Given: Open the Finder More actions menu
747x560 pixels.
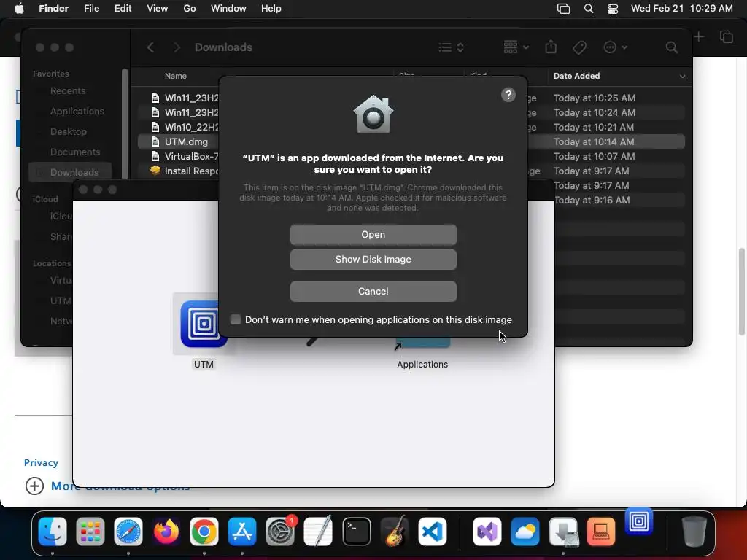Looking at the screenshot, I should tap(615, 47).
